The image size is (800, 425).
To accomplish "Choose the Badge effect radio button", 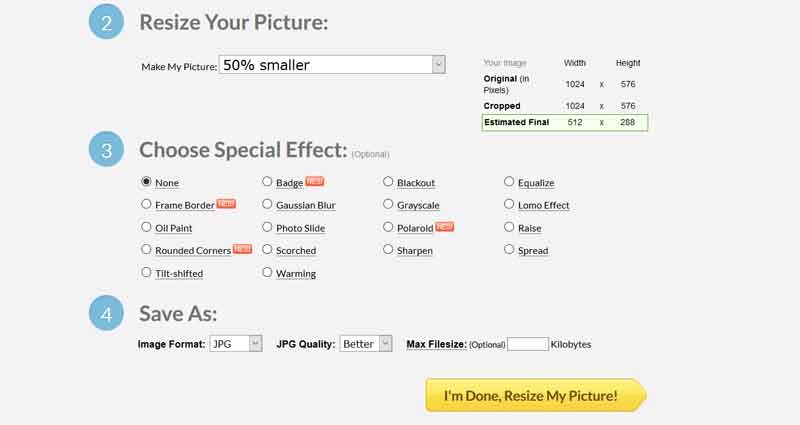I will point(267,182).
